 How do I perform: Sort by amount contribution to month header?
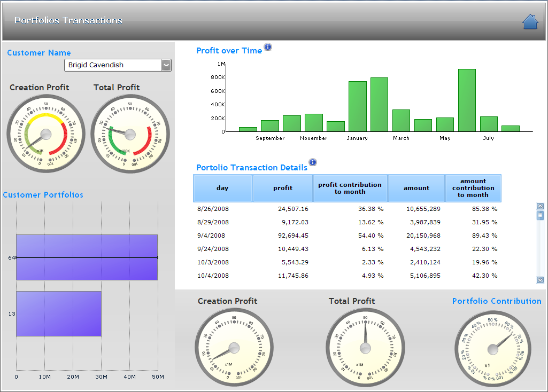pyautogui.click(x=473, y=188)
